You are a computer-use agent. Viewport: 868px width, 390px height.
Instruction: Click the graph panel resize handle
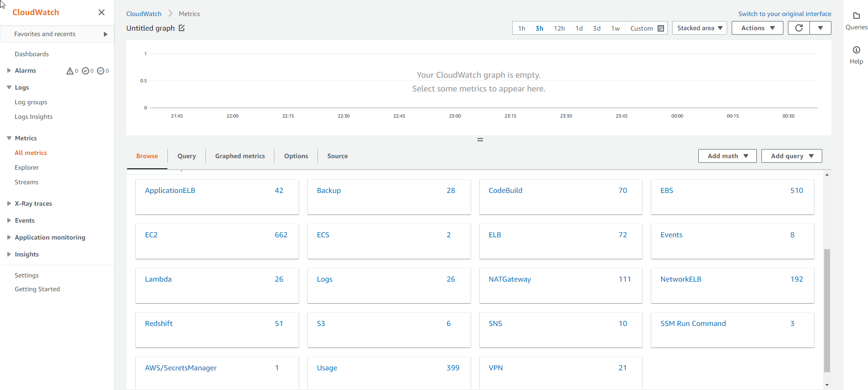tap(480, 139)
